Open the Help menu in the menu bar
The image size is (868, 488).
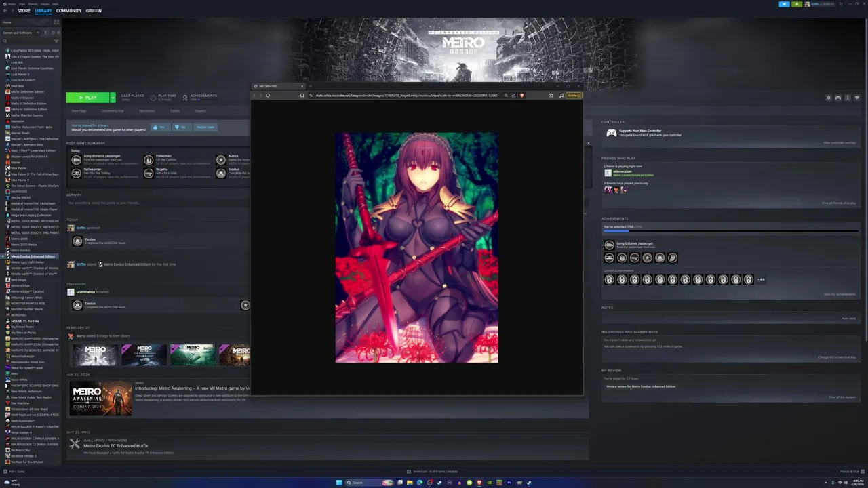[56, 3]
